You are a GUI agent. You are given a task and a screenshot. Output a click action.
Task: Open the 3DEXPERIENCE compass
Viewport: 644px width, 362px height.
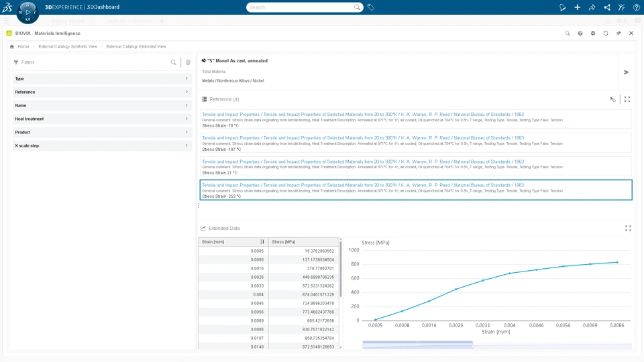pos(28,12)
